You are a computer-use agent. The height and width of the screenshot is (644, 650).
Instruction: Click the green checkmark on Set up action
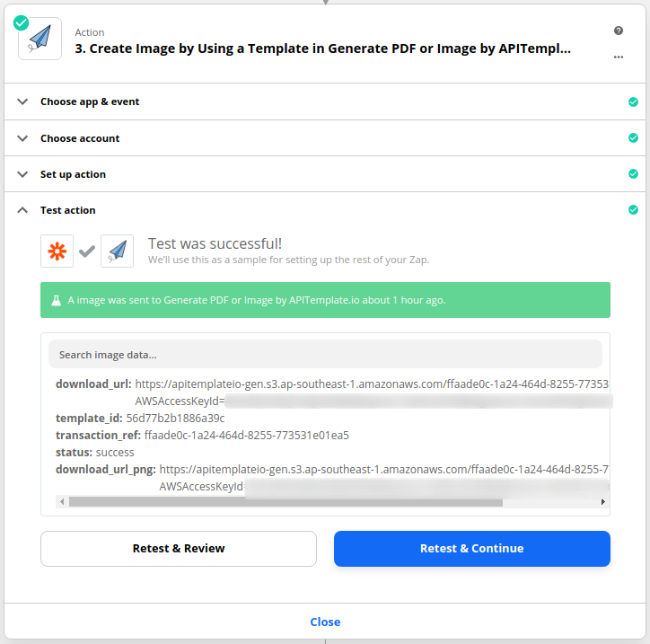point(633,173)
